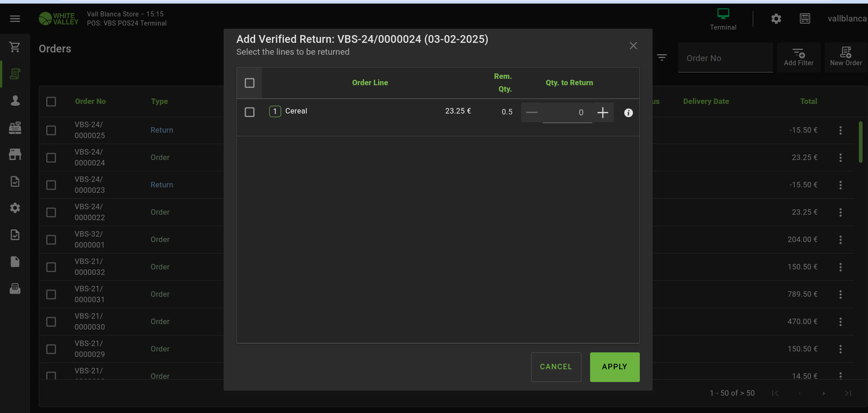This screenshot has height=413, width=868.
Task: Check the VBS-24/0000022 row checkbox
Action: 51,212
